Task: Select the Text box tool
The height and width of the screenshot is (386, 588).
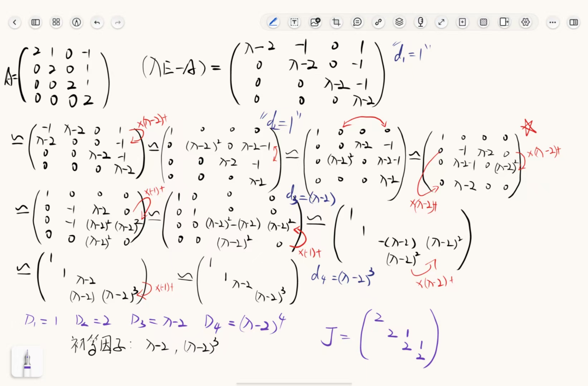Action: (294, 22)
